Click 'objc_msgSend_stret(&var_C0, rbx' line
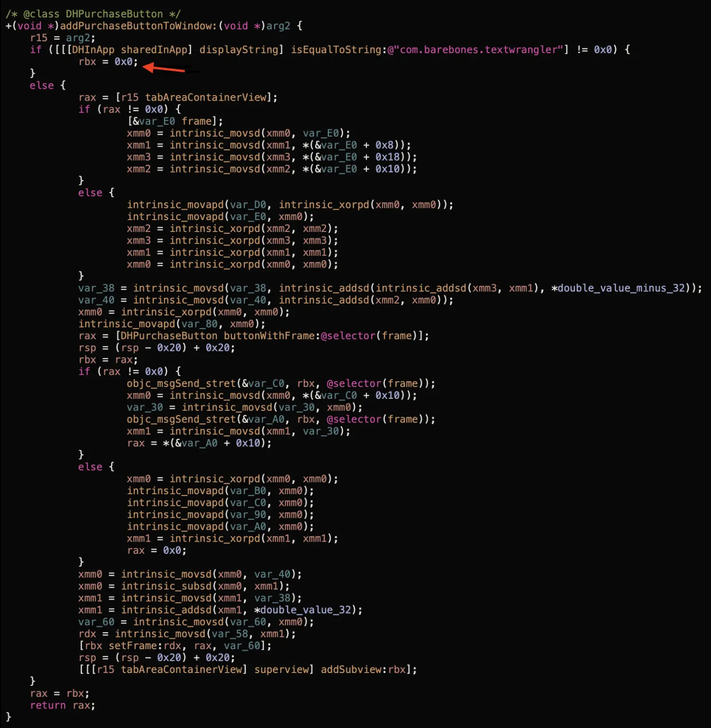This screenshot has width=711, height=728. tap(281, 383)
